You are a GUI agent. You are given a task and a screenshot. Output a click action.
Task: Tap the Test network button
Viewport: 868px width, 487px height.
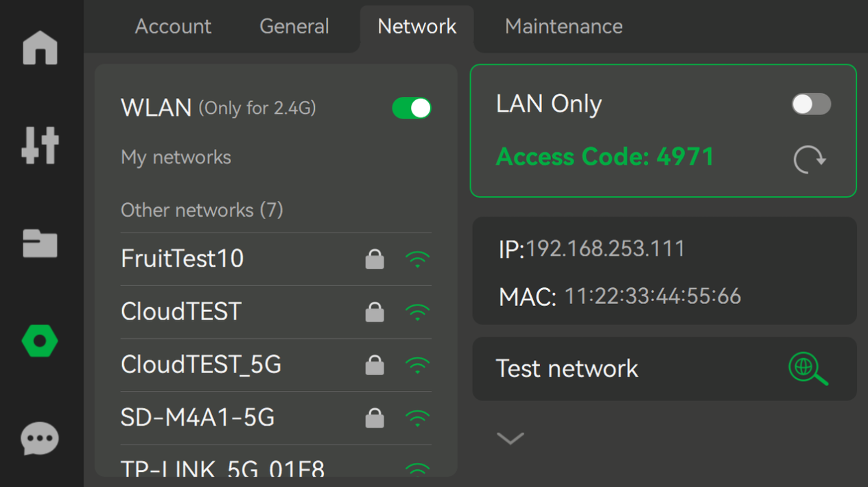[x=665, y=369]
